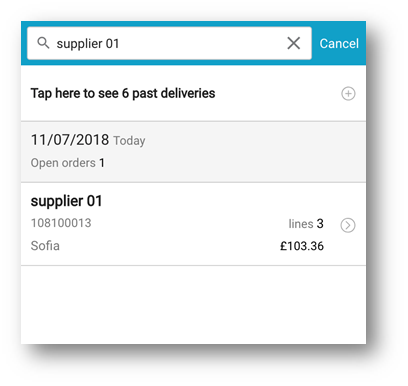Click the 11/07/2018 date text

(x=70, y=140)
